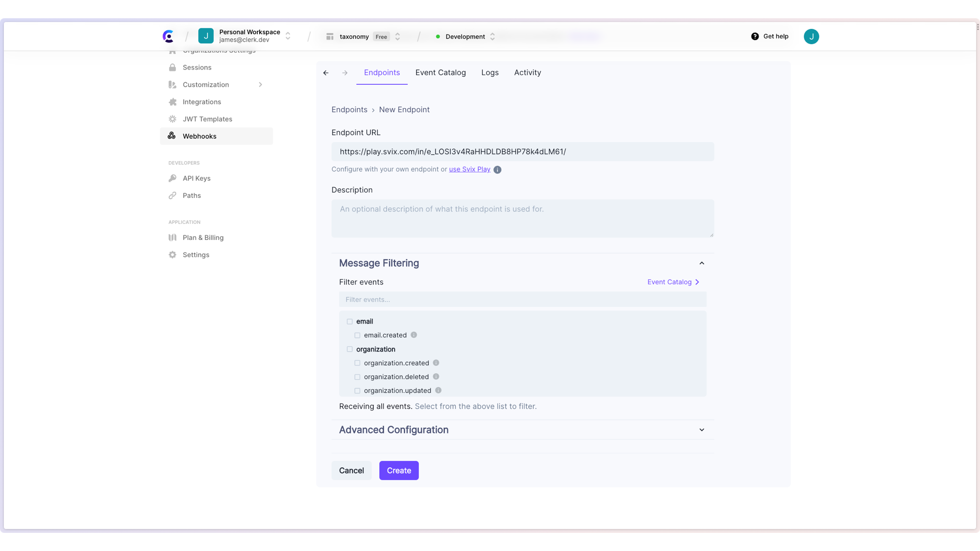
Task: Click the Cancel button
Action: (x=351, y=470)
